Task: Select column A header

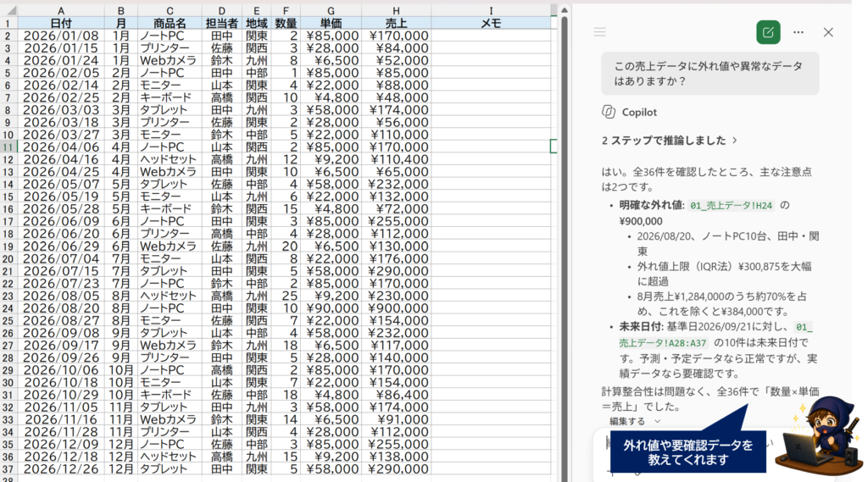Action: pyautogui.click(x=61, y=10)
